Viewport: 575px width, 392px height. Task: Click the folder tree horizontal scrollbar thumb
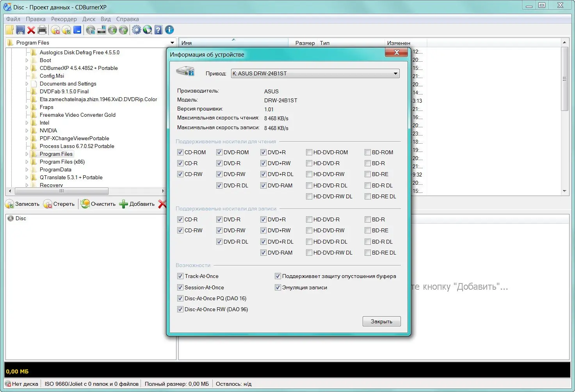click(x=62, y=191)
